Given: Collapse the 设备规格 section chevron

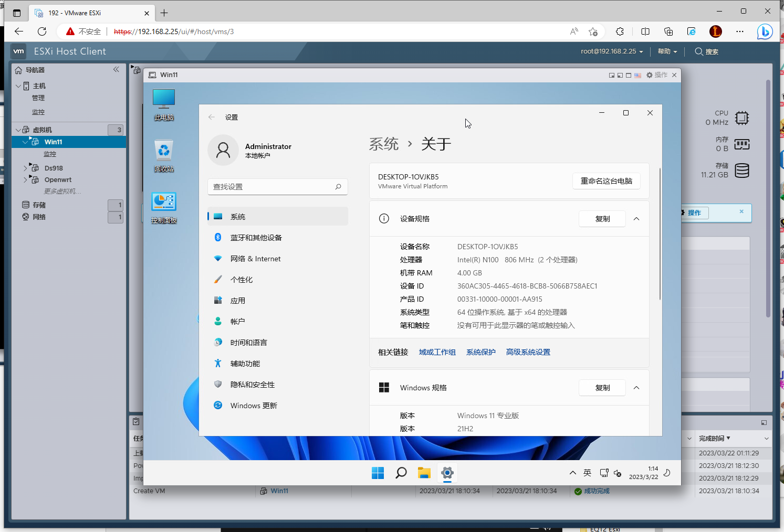Looking at the screenshot, I should pyautogui.click(x=636, y=219).
